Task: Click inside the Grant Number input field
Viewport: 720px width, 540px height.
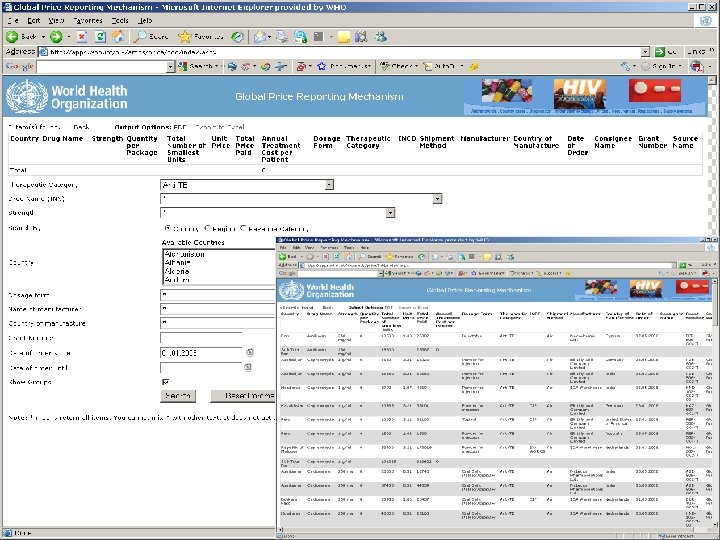Action: coord(201,338)
